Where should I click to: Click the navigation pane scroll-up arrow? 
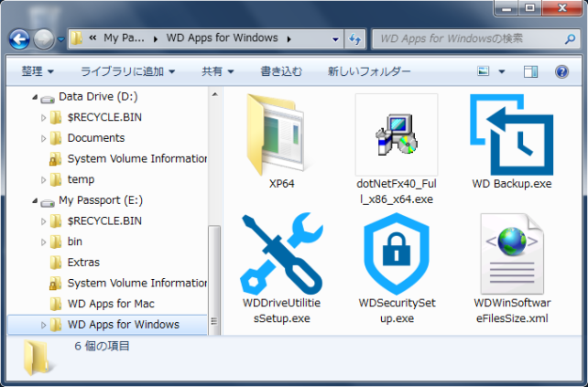214,94
